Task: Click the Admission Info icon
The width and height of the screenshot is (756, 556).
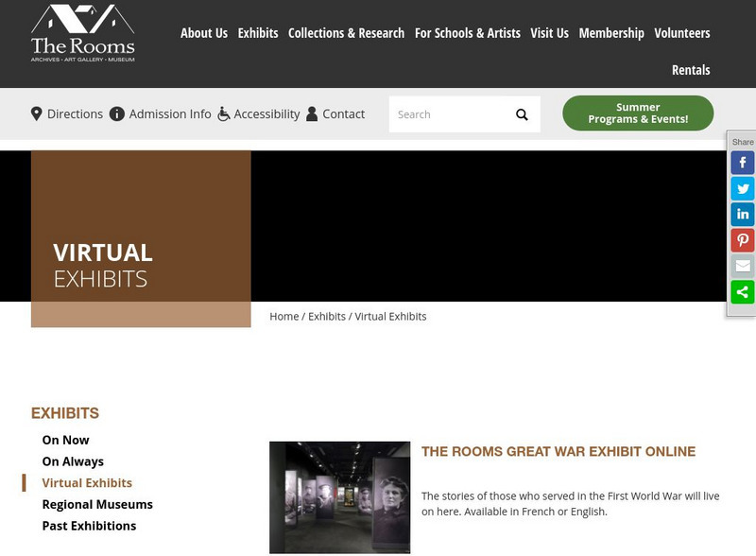Action: (116, 113)
